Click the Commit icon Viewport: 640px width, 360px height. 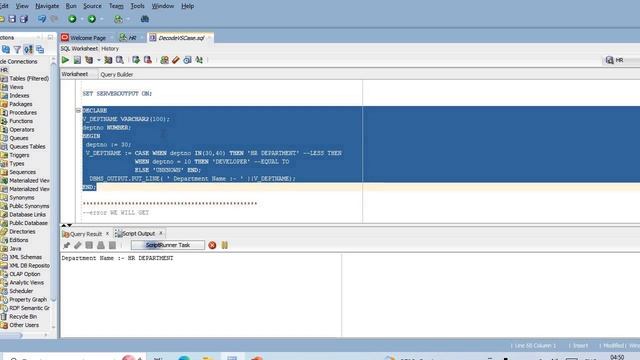136,60
